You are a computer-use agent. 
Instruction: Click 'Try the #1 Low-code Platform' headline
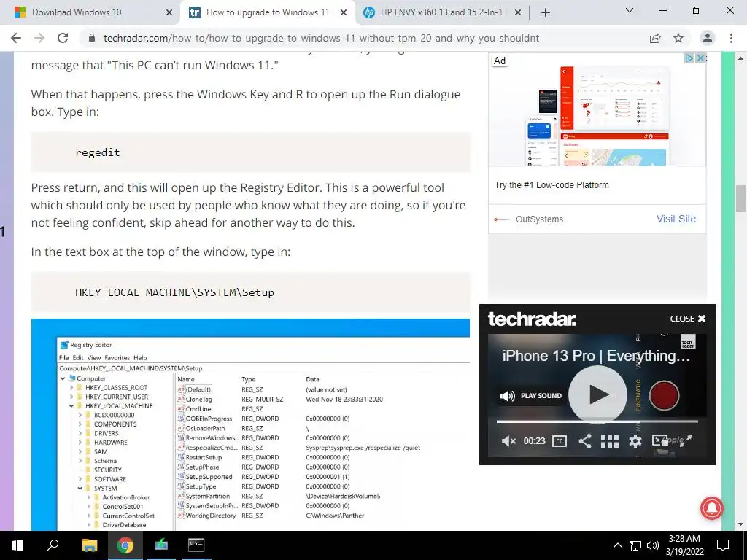(x=551, y=184)
